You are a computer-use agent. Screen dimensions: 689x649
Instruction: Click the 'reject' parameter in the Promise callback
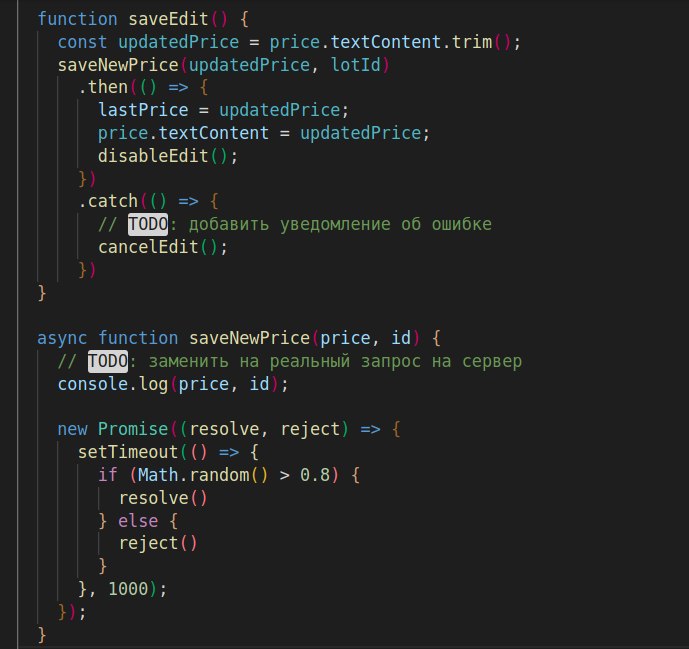[310, 429]
